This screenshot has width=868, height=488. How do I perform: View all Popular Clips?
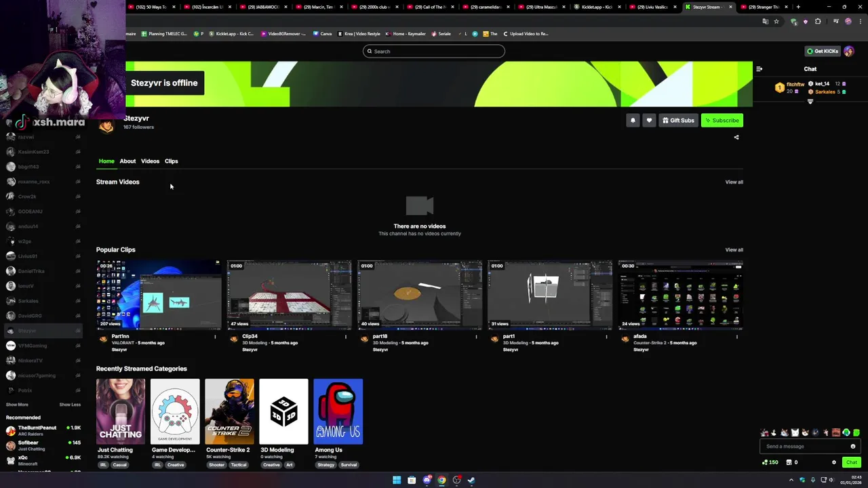pyautogui.click(x=734, y=249)
